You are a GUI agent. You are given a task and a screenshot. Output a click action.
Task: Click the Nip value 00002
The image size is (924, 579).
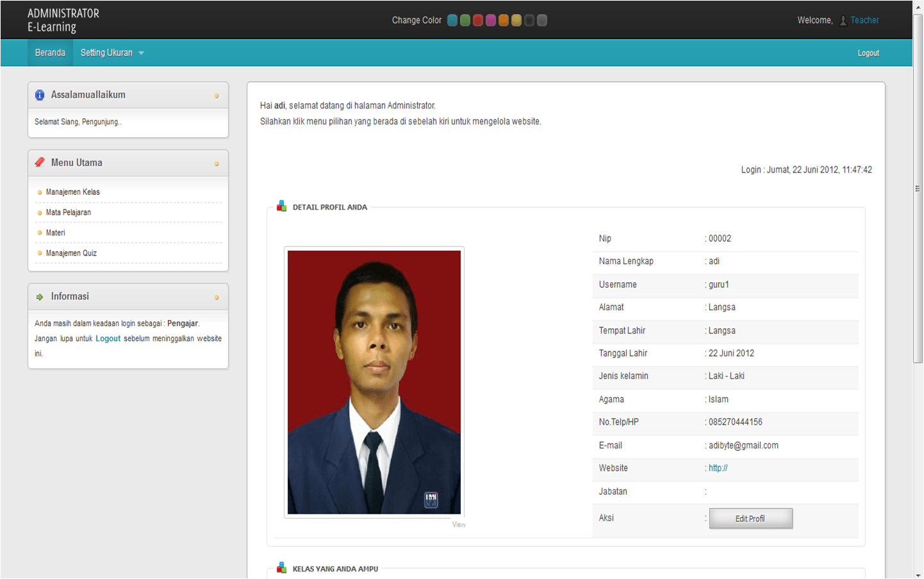[x=720, y=239]
